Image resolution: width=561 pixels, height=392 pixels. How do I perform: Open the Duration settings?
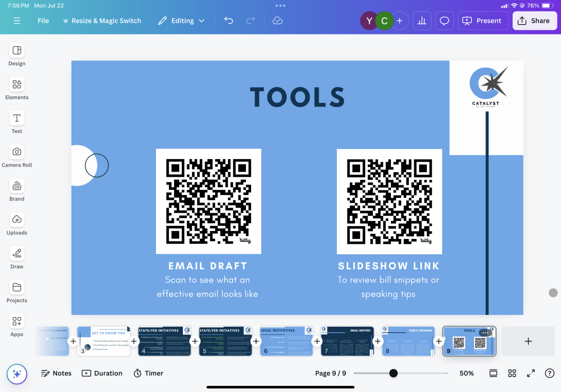tap(102, 373)
